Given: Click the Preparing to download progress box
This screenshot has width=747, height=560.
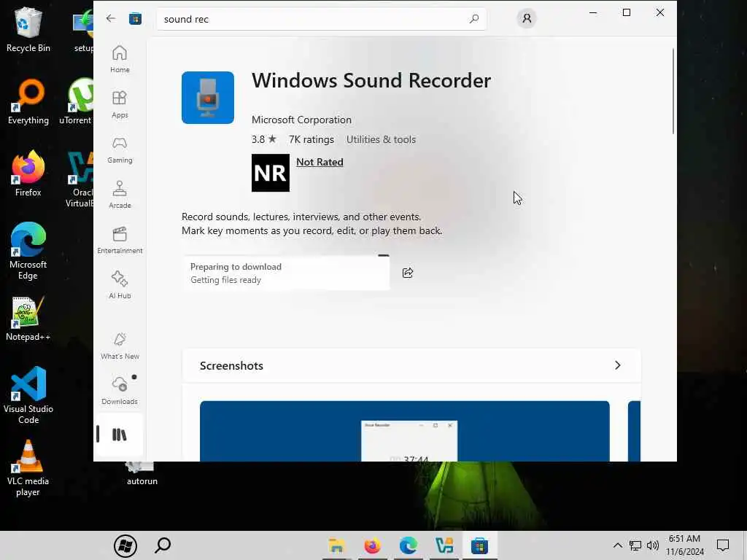Looking at the screenshot, I should (286, 273).
